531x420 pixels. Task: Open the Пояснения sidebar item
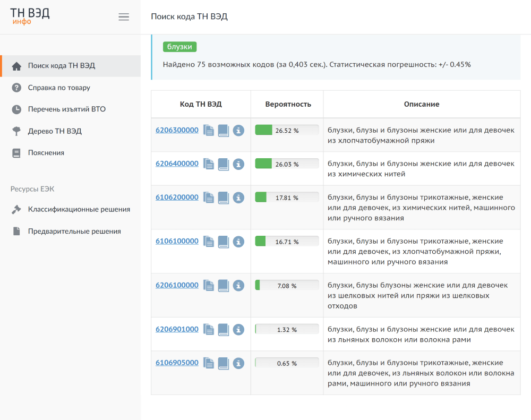pyautogui.click(x=46, y=153)
